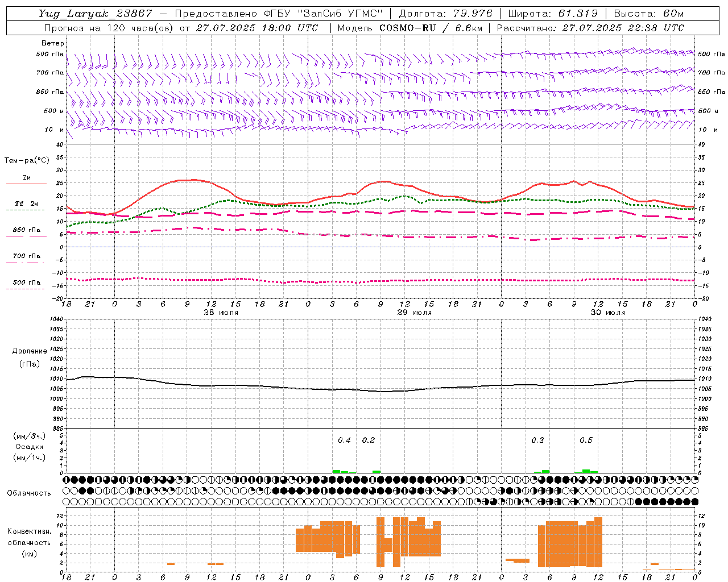728x582 pixels.
Task: Click the '30 июля' date label
Action: pos(608,313)
